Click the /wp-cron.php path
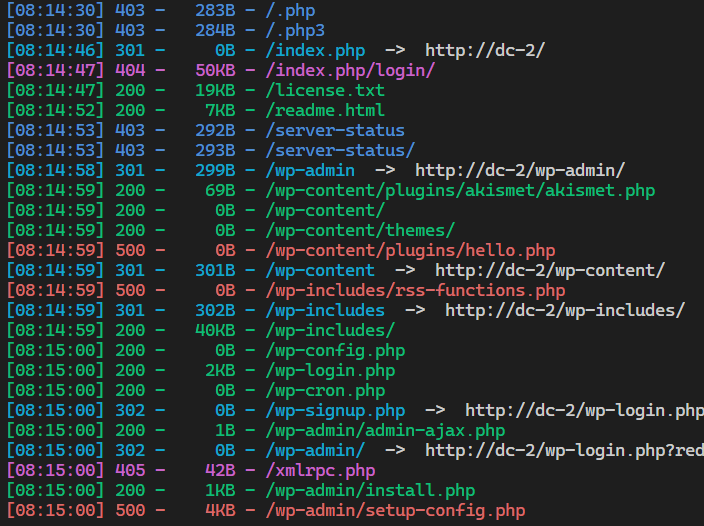The image size is (704, 526). coord(325,390)
